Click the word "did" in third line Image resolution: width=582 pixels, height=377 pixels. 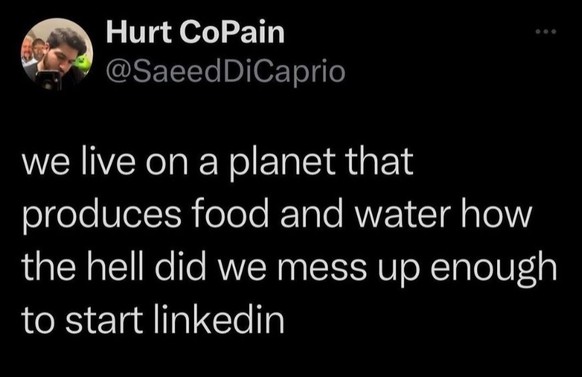coord(180,266)
